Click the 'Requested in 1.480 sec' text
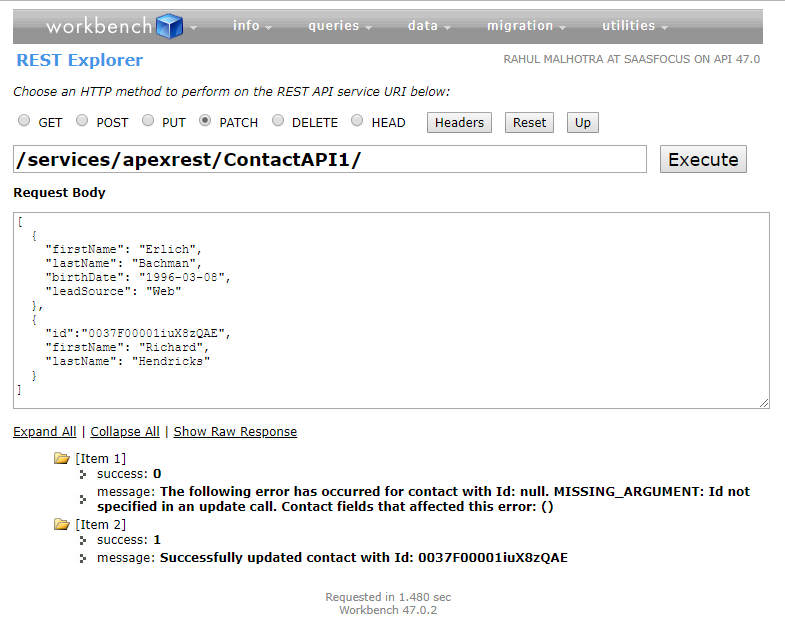785x625 pixels. coord(388,597)
